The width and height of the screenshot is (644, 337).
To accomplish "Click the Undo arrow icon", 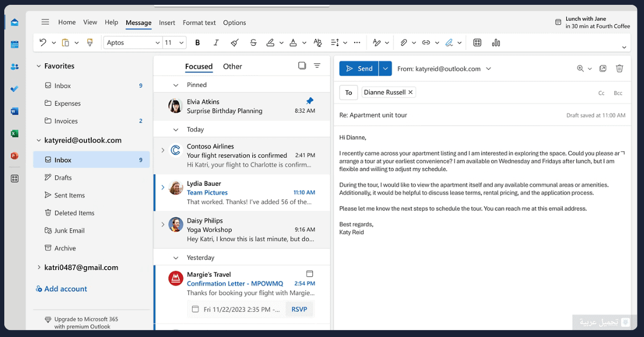I will pos(43,42).
